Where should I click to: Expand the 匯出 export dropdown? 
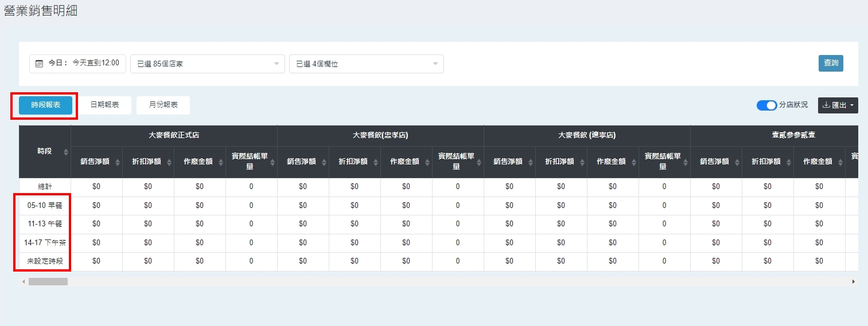click(x=838, y=105)
